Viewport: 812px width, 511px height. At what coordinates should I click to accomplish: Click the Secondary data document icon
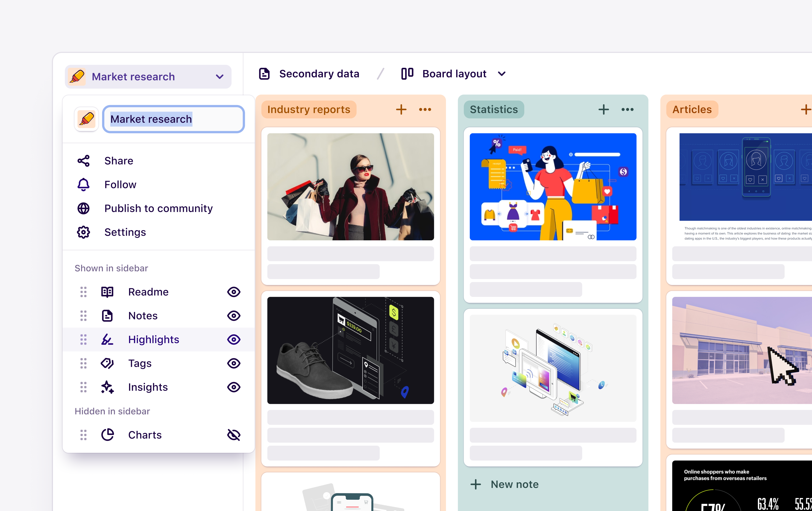point(264,74)
